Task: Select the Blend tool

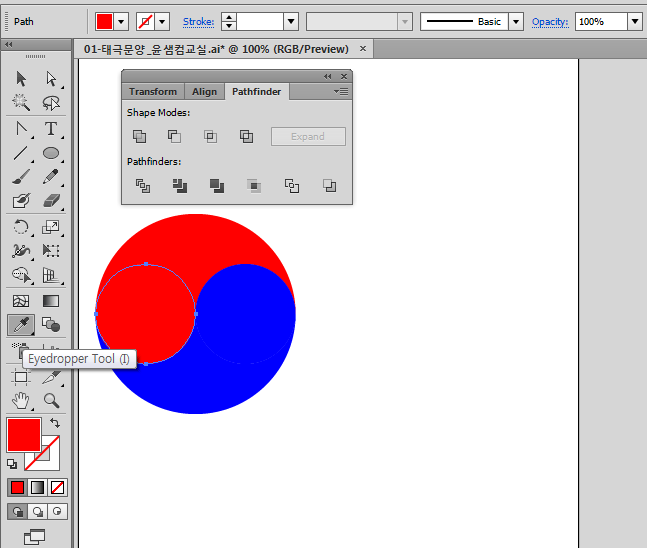Action: coord(51,325)
